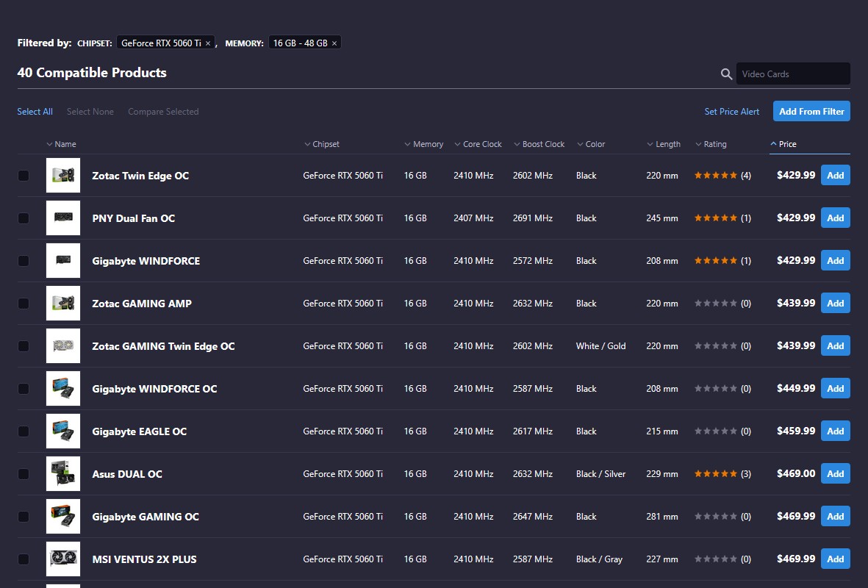Screen dimensions: 868x588
Task: Click star rating of Zotac Twin Edge OC
Action: [x=716, y=176]
